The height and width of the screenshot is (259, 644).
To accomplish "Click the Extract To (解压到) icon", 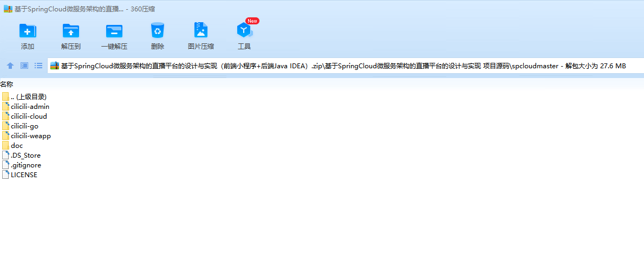I will pos(70,31).
